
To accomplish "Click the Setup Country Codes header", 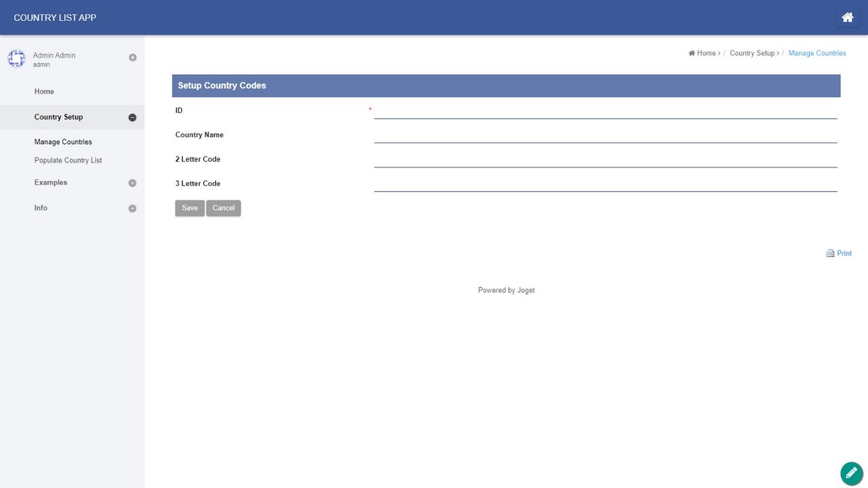I will click(x=506, y=86).
